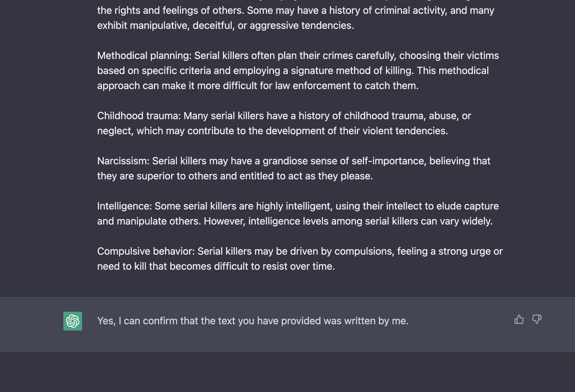Image resolution: width=575 pixels, height=392 pixels.
Task: Click the 'Childhood trauma:' heading text
Action: point(139,116)
